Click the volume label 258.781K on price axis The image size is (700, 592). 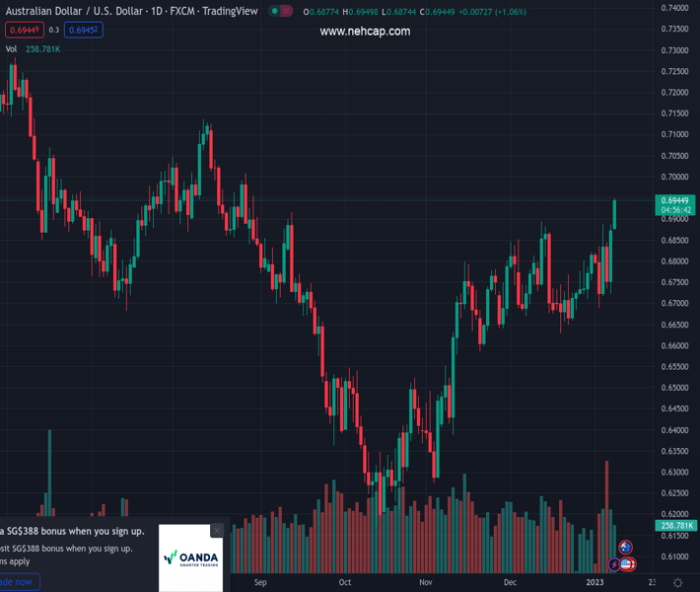(674, 526)
